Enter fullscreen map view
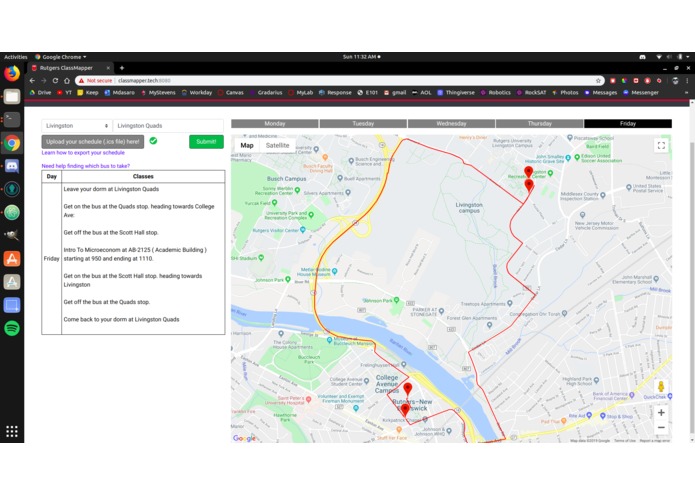 point(661,145)
